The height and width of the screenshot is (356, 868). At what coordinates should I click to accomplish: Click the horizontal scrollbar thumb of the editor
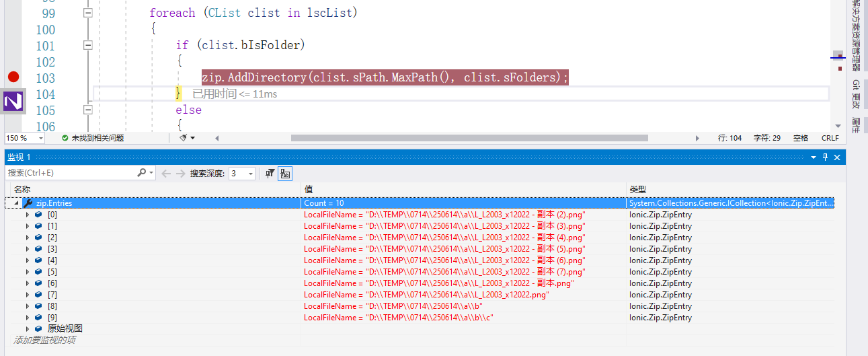[469, 137]
